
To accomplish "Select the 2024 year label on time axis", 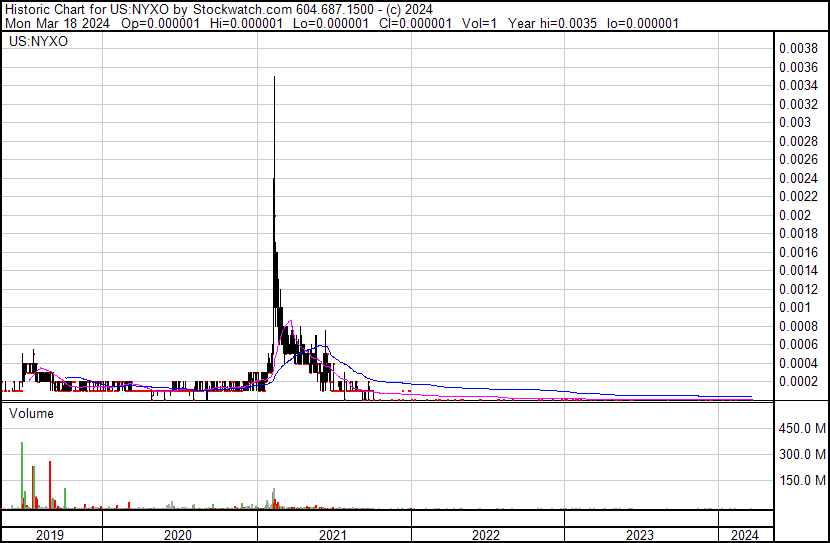I will pyautogui.click(x=744, y=535).
